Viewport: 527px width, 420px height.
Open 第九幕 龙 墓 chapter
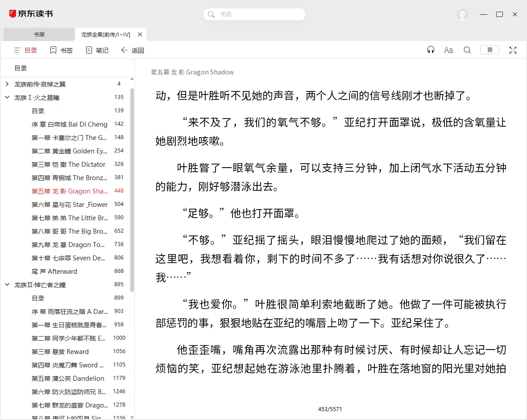[x=68, y=245]
